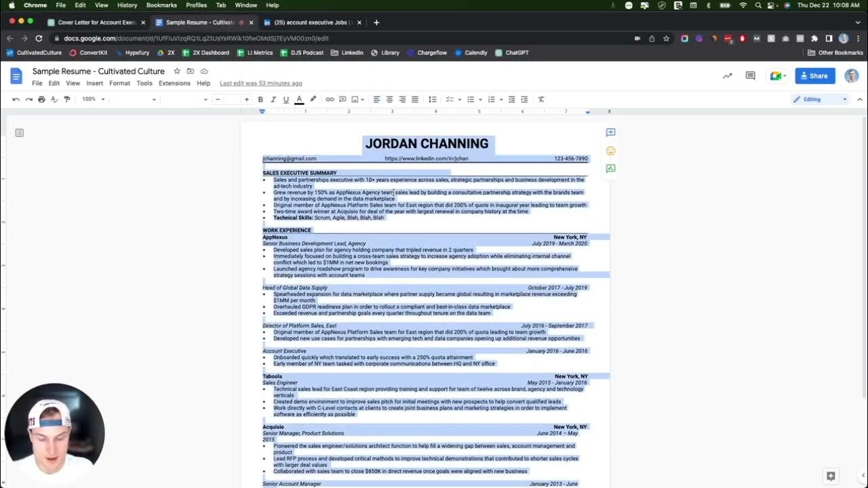The height and width of the screenshot is (488, 868).
Task: Insert image toolbar icon
Action: pyautogui.click(x=355, y=100)
